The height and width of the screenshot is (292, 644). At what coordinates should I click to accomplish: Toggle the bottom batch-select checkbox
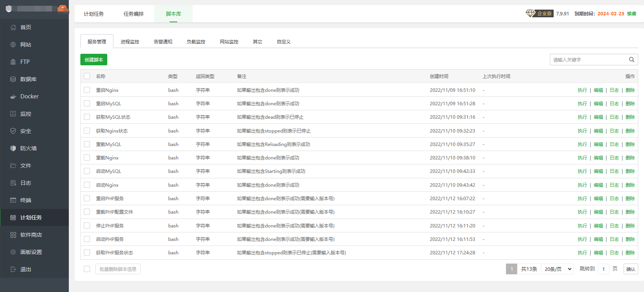click(x=87, y=269)
